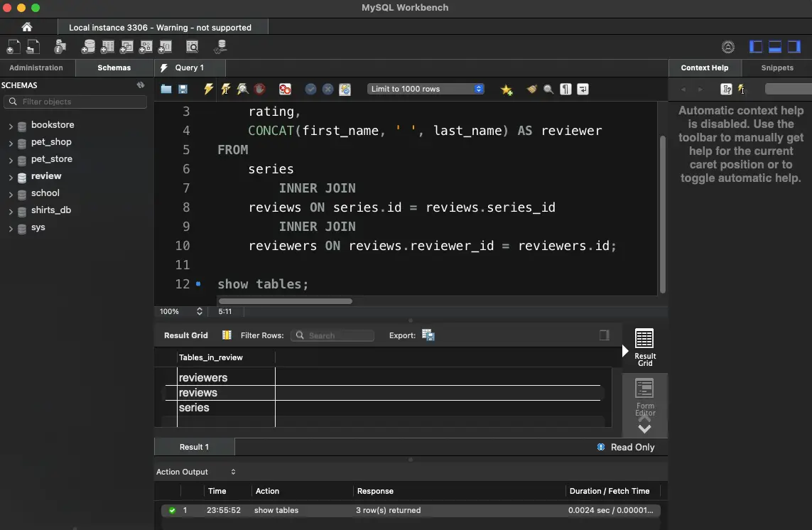812x530 pixels.
Task: Switch to Result Grid view
Action: [x=645, y=347]
